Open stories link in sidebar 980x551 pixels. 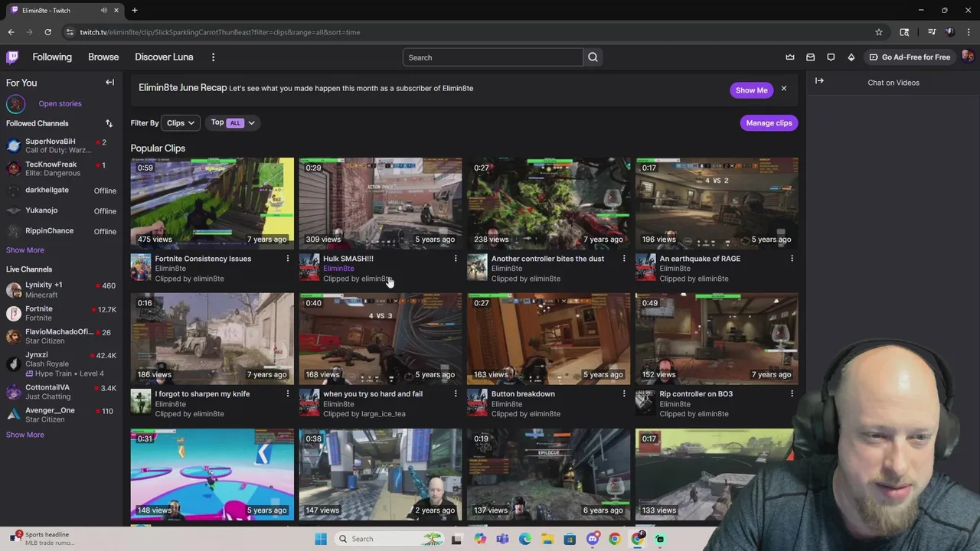(60, 103)
